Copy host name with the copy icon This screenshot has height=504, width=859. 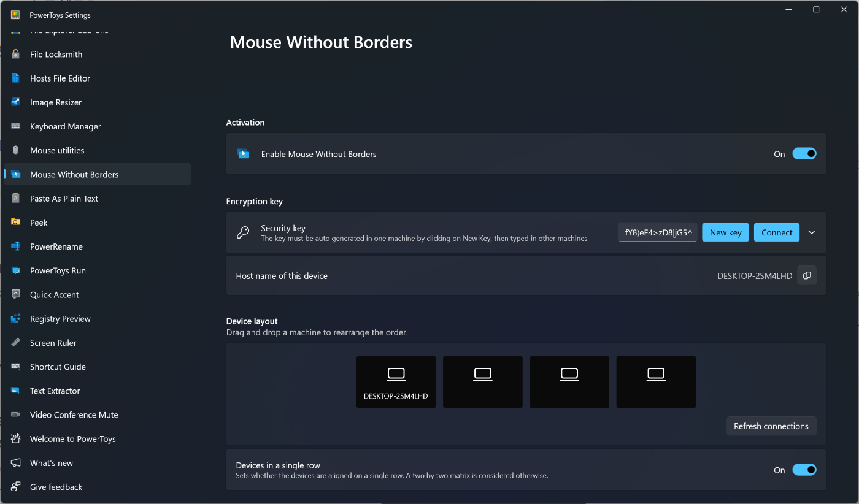tap(807, 276)
